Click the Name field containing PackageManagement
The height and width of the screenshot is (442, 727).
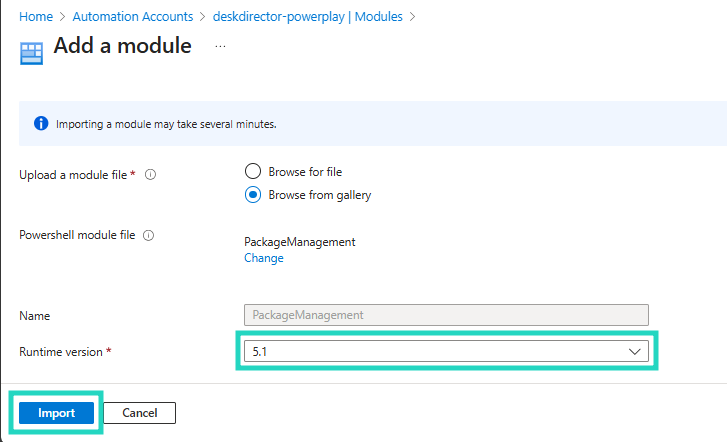(446, 315)
